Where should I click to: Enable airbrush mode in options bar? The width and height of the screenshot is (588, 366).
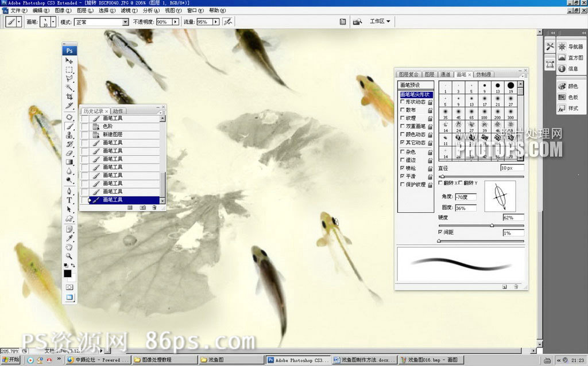click(227, 22)
